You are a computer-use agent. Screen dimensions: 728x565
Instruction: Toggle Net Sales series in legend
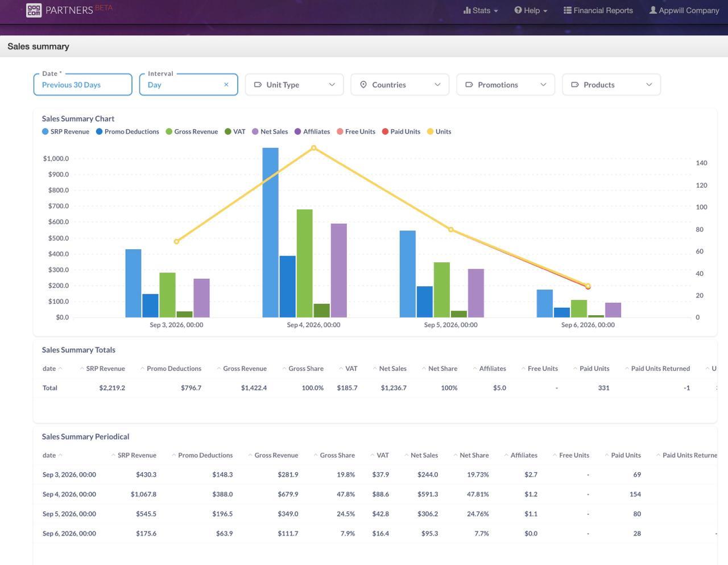(x=270, y=131)
